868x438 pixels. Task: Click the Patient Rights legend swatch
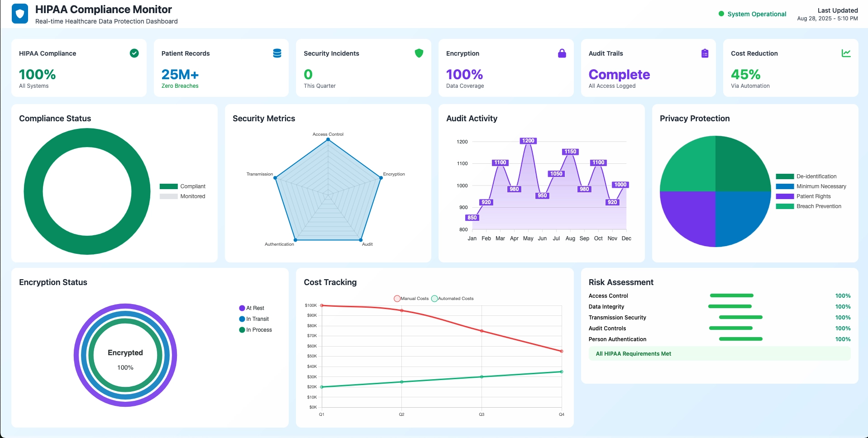785,196
